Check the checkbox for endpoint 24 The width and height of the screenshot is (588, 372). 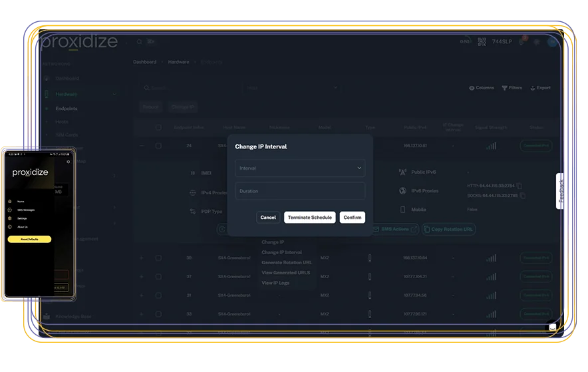(158, 146)
